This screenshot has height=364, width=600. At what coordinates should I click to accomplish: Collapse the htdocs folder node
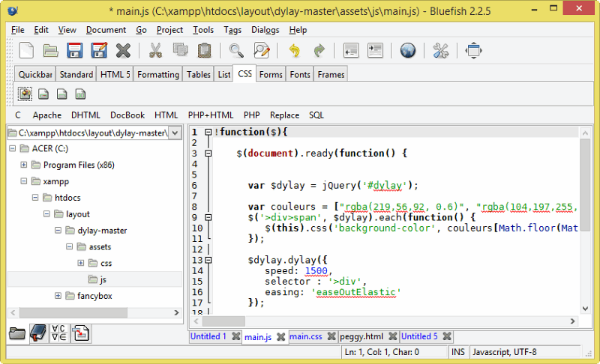pyautogui.click(x=35, y=198)
